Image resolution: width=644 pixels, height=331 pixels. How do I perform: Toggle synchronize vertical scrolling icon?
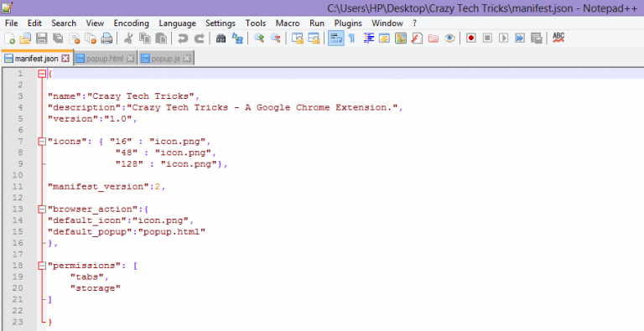coord(298,39)
